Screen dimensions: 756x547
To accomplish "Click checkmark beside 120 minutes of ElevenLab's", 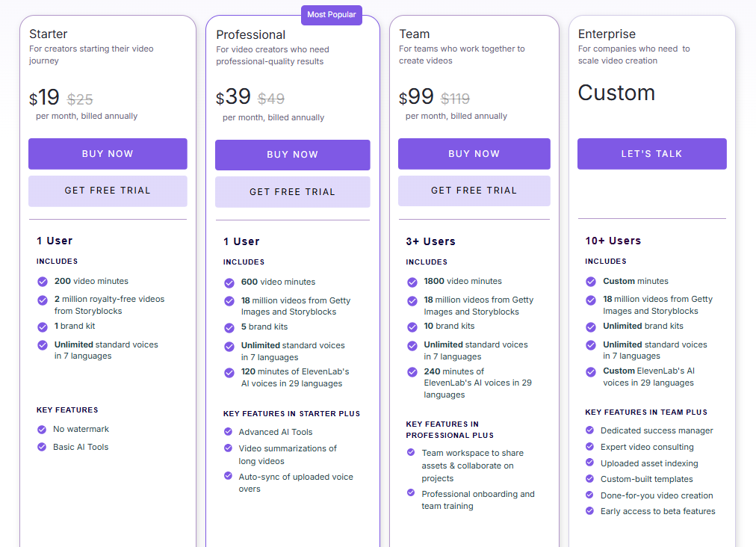I will click(229, 372).
